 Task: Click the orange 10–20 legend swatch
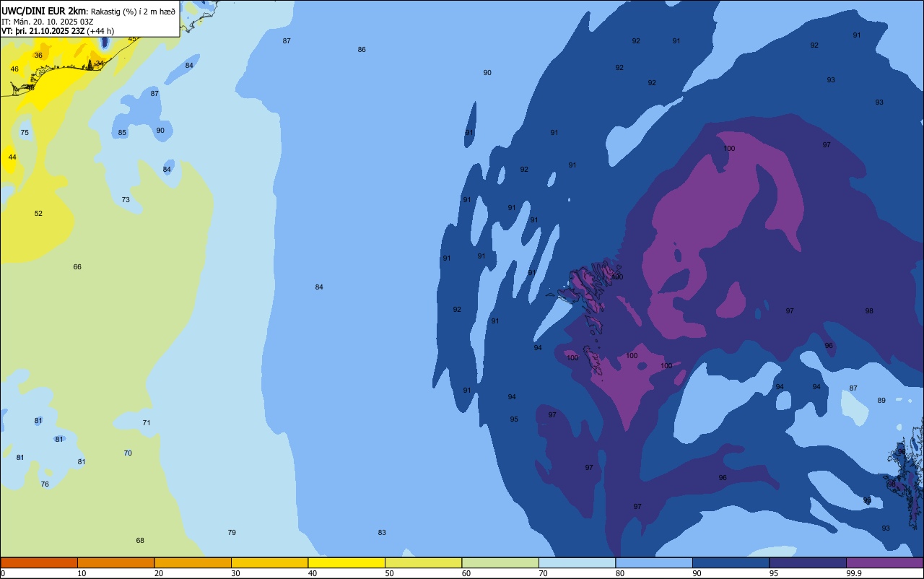pos(115,562)
